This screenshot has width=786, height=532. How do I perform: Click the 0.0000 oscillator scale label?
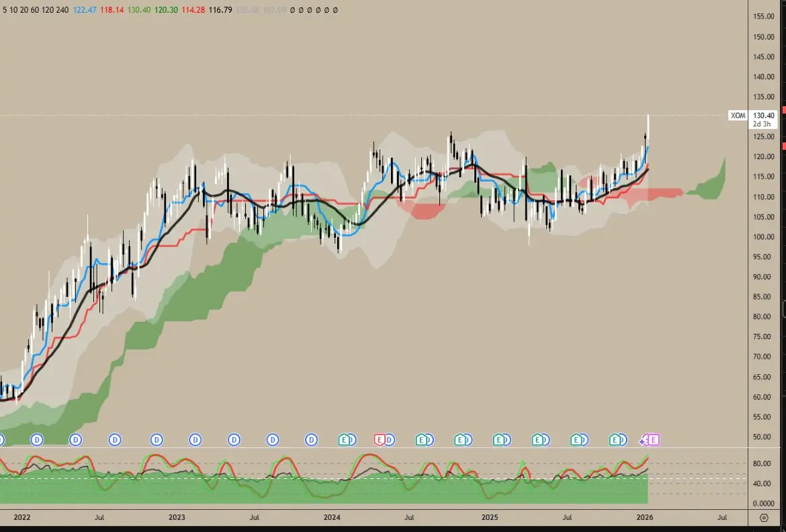tap(763, 503)
